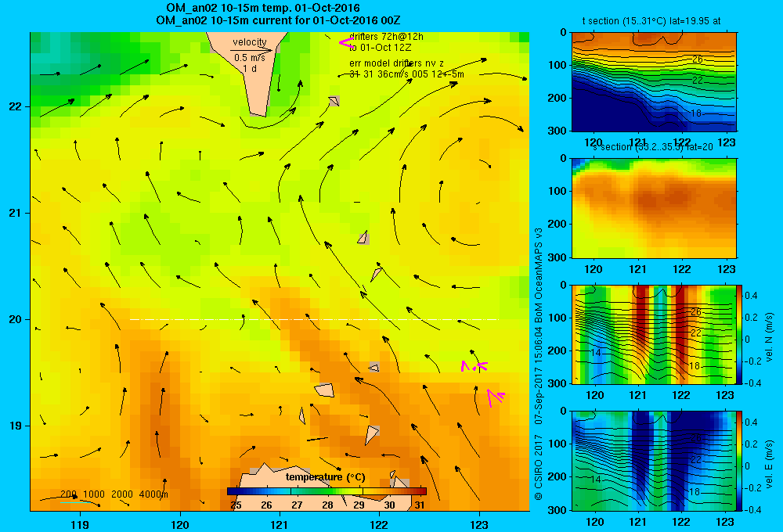Click the 'OM_an02 10-15m current for 01-Oct-2016 00Z' subtitle

(x=278, y=20)
